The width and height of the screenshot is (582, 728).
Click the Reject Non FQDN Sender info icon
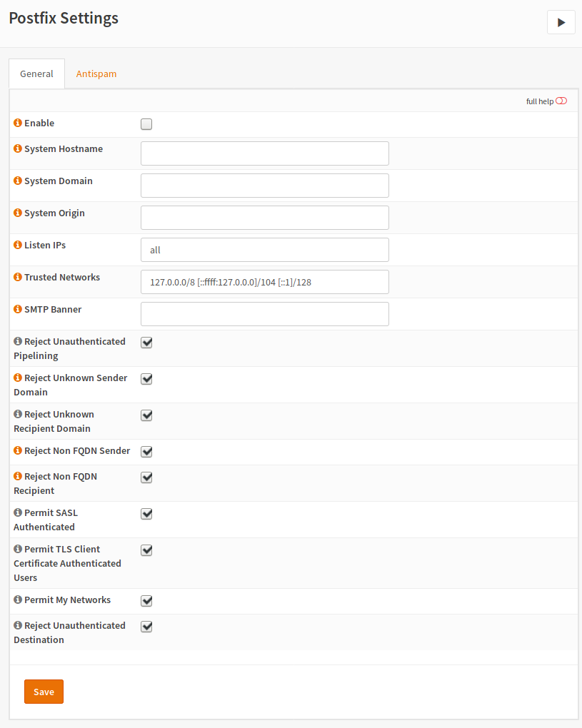(x=18, y=451)
